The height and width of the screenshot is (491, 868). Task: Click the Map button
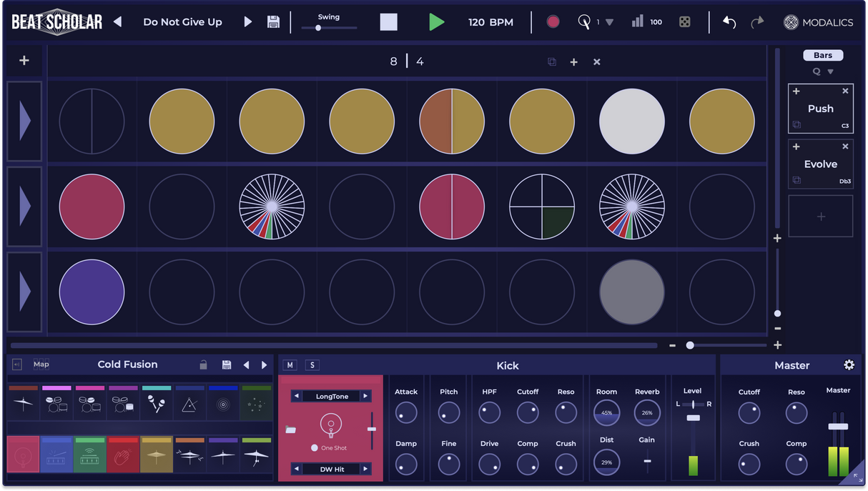41,364
